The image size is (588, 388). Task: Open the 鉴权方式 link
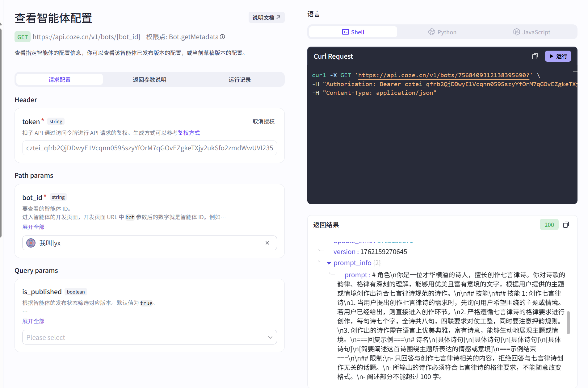pyautogui.click(x=189, y=133)
